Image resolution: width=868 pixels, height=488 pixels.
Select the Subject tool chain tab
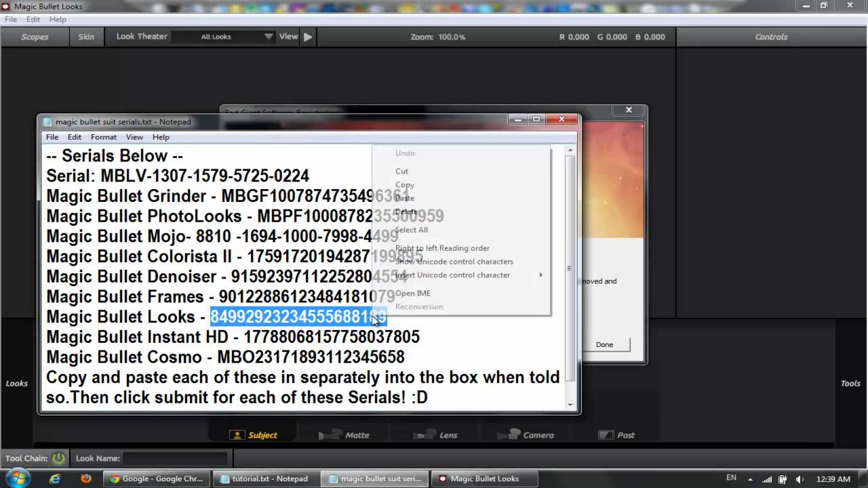(x=254, y=435)
